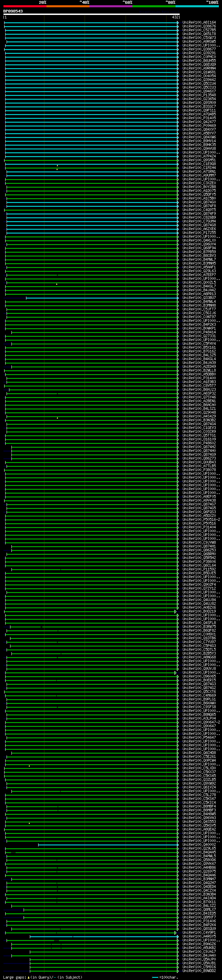Click hit label UniRef100_Q1W681
Image resolution: width=222 pixels, height=980 pixels.
pos(199,72)
